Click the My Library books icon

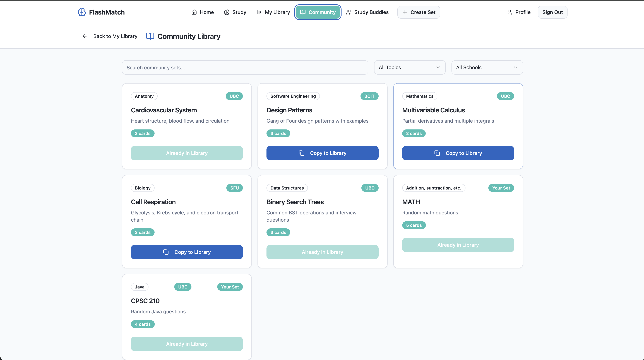tap(259, 12)
